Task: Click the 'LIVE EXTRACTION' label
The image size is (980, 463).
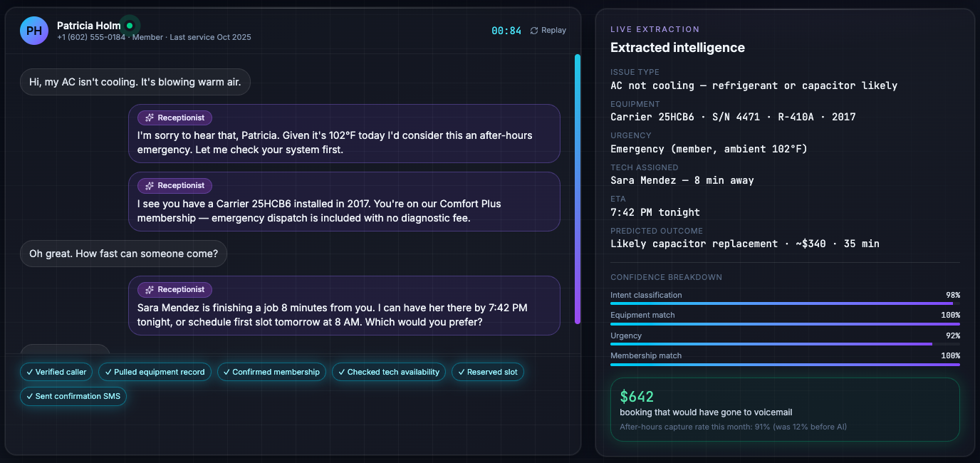Action: [655, 29]
